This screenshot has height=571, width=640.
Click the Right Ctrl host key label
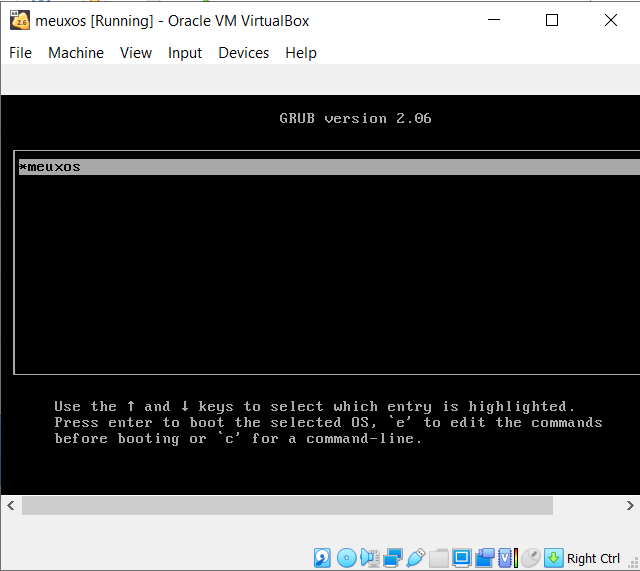pyautogui.click(x=593, y=558)
